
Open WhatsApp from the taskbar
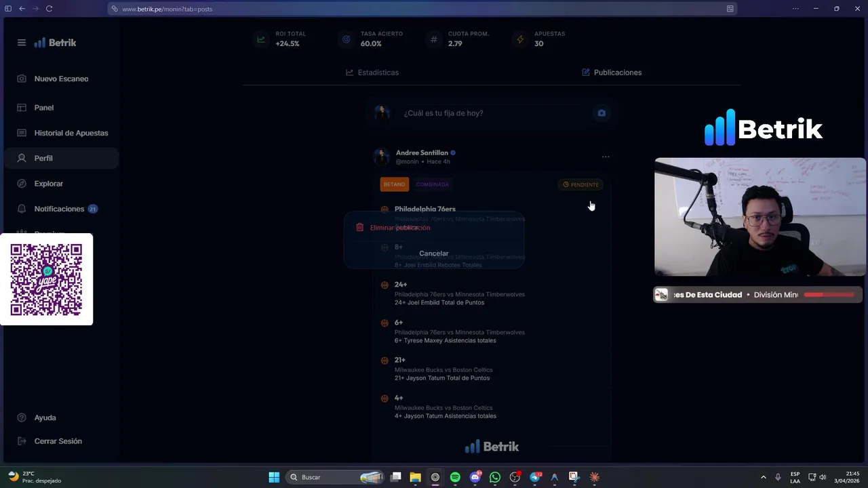click(x=495, y=477)
